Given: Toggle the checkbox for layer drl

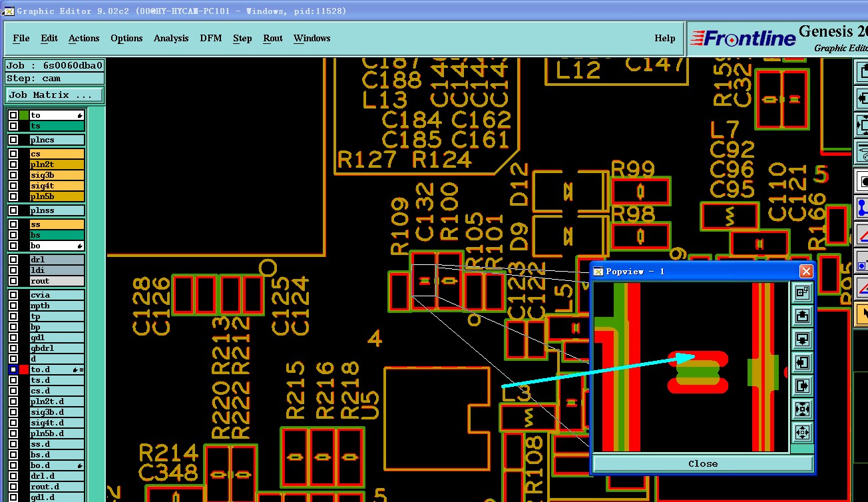Looking at the screenshot, I should 13,260.
